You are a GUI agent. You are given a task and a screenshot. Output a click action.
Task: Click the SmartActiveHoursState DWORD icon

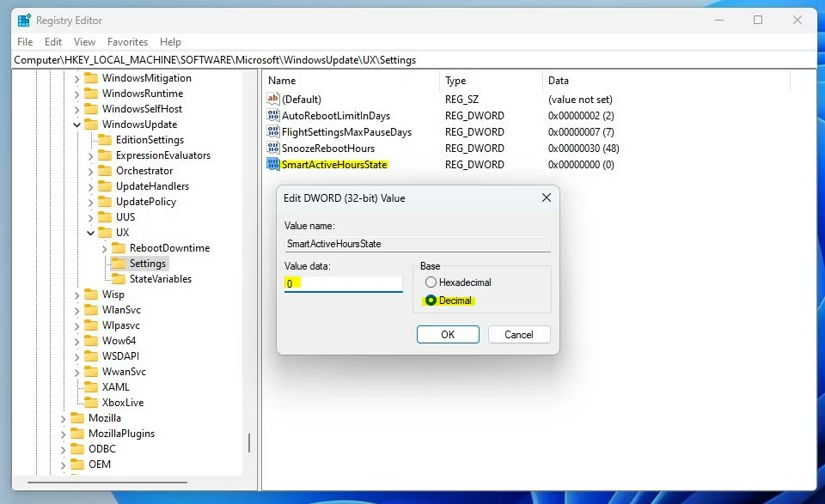click(273, 164)
